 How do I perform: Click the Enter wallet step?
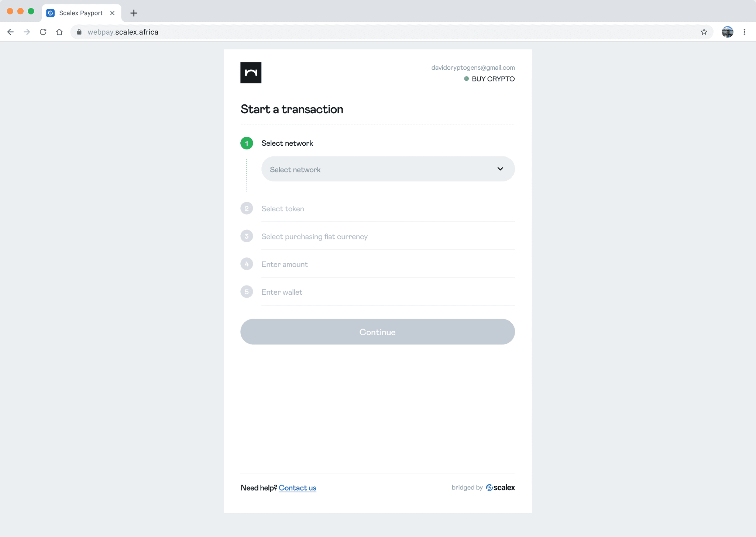coord(282,292)
